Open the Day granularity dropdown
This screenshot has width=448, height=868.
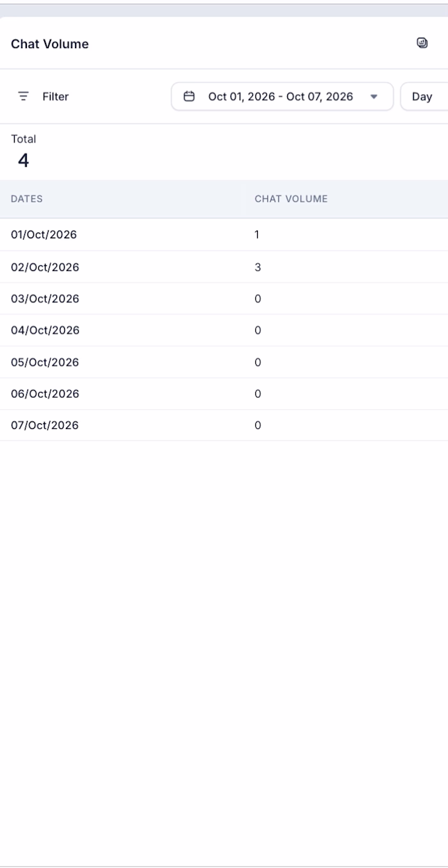point(424,96)
